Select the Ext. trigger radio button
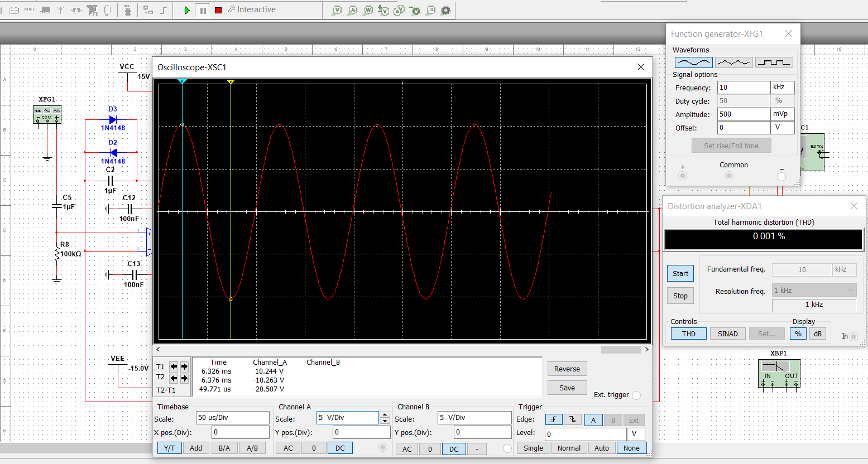This screenshot has height=464, width=868. 636,395
